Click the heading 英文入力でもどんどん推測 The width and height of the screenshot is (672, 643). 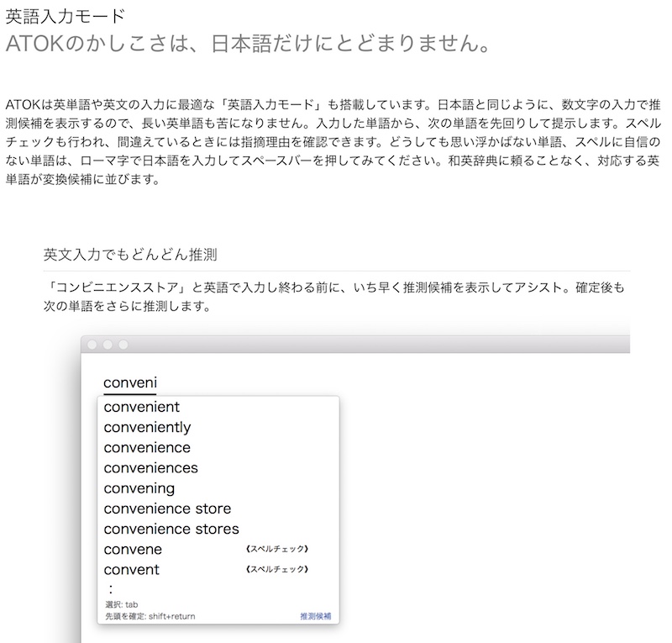[130, 255]
